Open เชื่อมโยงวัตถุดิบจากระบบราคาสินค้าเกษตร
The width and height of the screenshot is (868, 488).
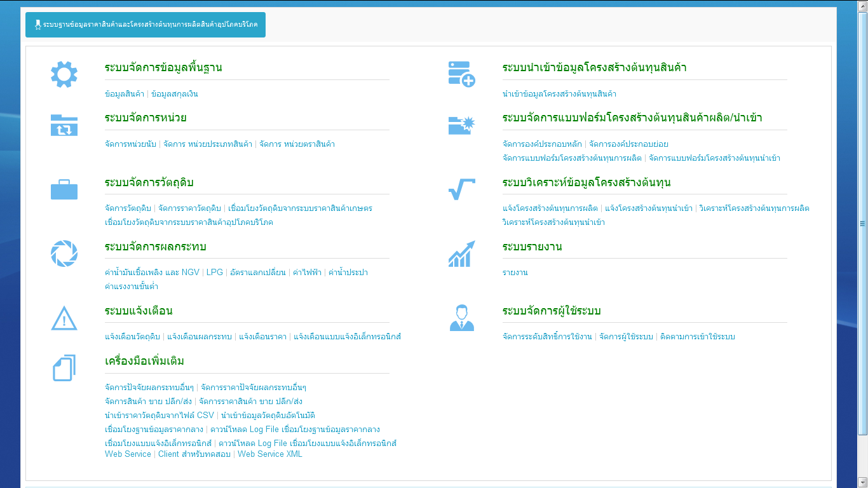[x=300, y=208]
